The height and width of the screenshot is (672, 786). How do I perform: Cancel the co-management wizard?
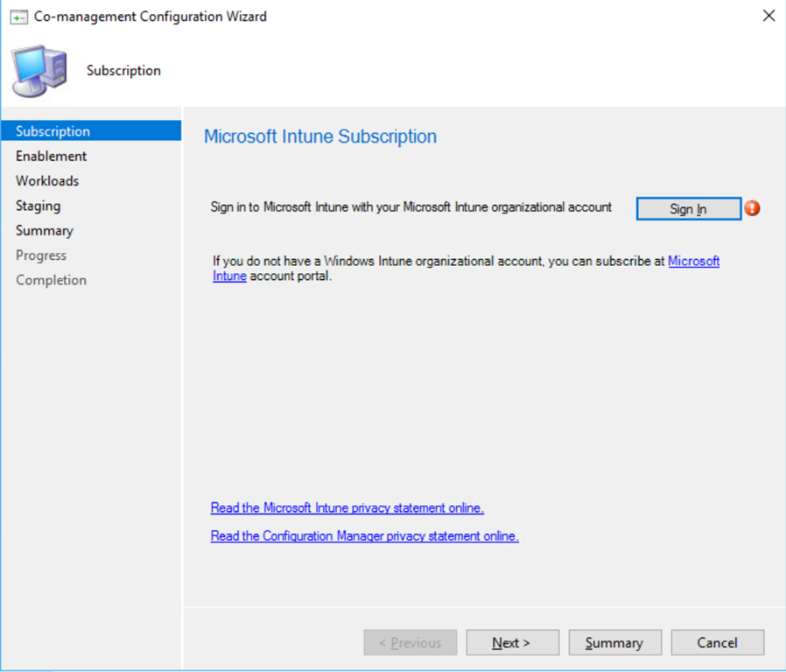point(717,642)
